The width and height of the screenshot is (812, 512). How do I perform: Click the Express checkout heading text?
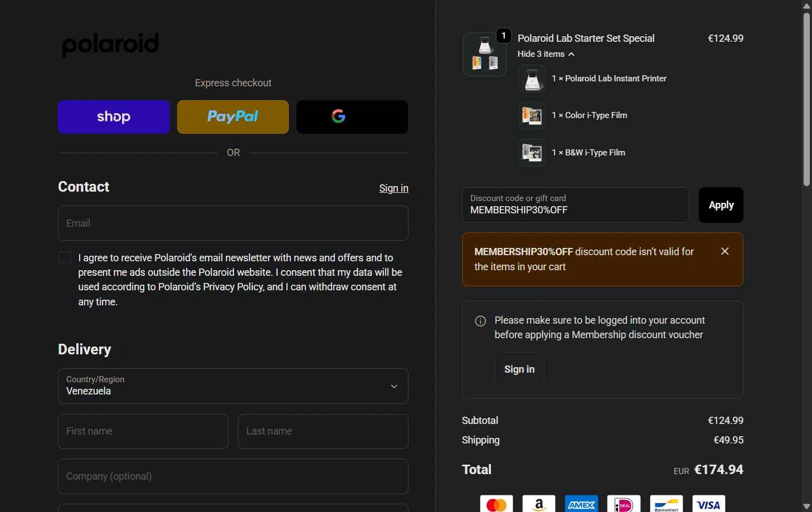(233, 83)
